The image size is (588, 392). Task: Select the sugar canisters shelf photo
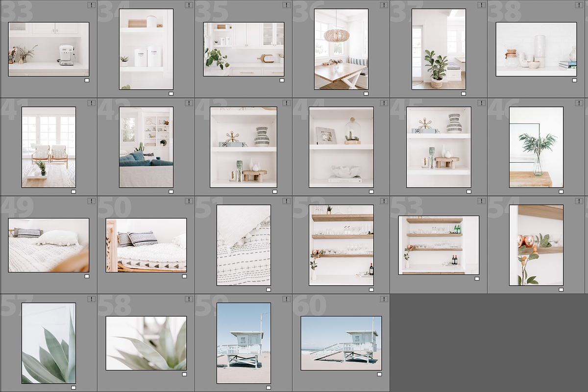146,49
